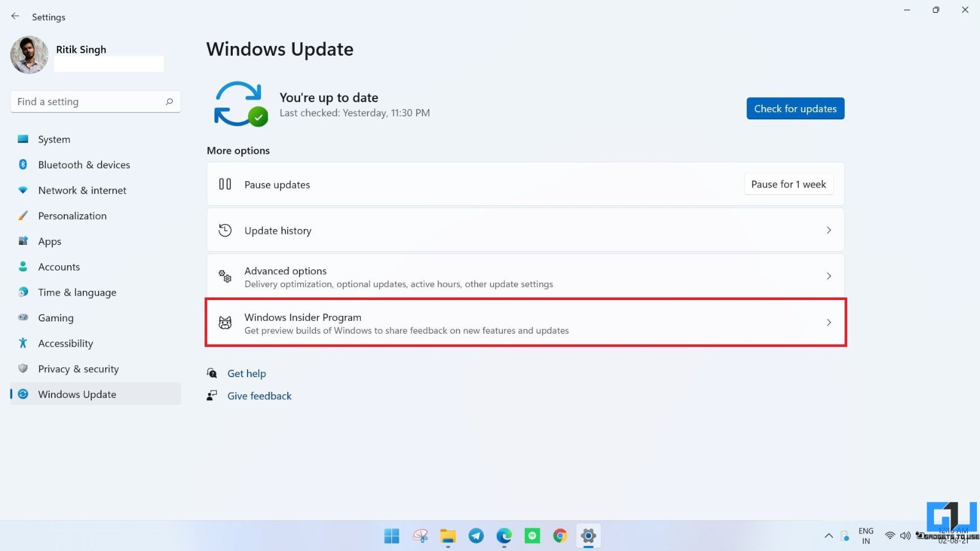Click the Find a setting search box
The image size is (980, 551).
pos(89,102)
